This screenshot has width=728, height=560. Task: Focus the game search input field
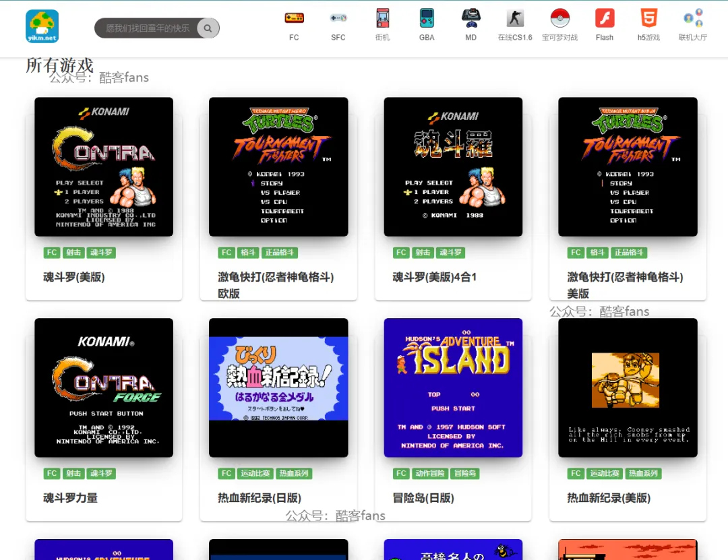146,28
